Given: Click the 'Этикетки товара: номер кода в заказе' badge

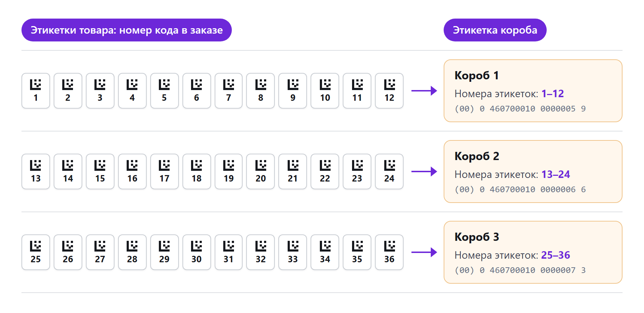Looking at the screenshot, I should 127,30.
